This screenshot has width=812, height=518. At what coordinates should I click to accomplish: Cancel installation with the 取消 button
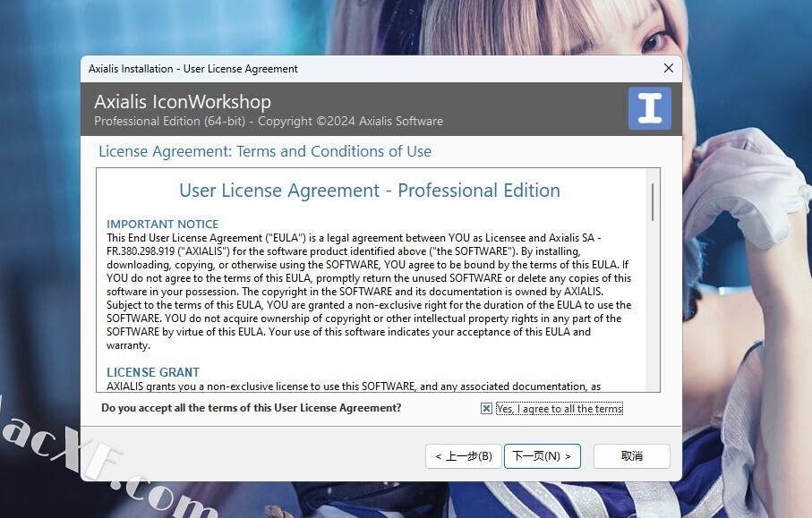(x=632, y=456)
